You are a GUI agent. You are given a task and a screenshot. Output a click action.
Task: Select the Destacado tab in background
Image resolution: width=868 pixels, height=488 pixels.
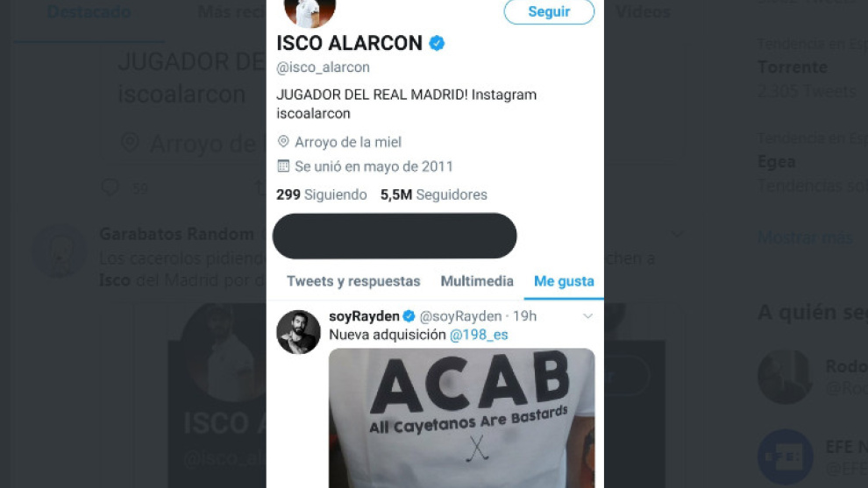(89, 11)
